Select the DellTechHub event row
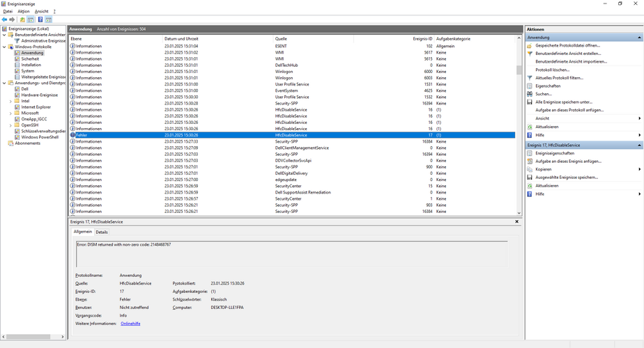 point(292,65)
